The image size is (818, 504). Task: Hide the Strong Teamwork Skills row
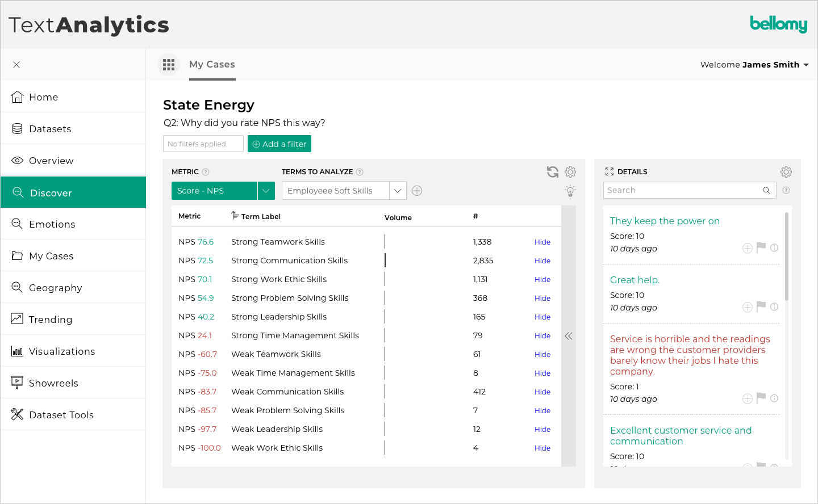(542, 242)
